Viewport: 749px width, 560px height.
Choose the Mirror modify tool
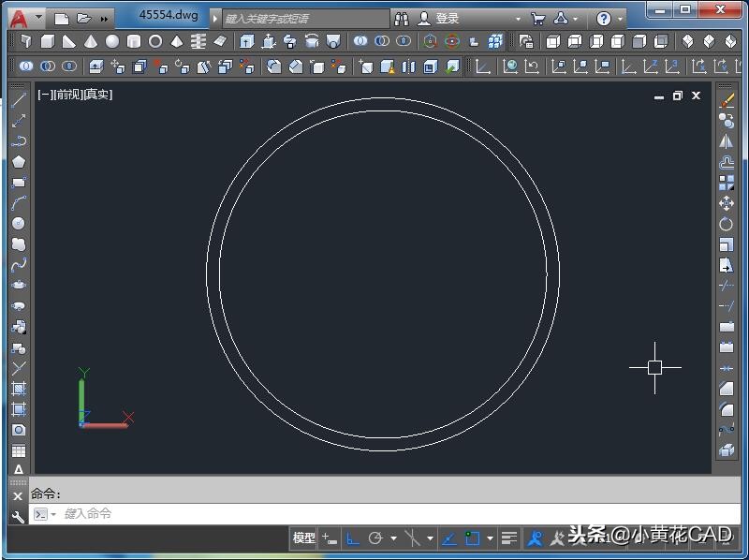pos(727,141)
